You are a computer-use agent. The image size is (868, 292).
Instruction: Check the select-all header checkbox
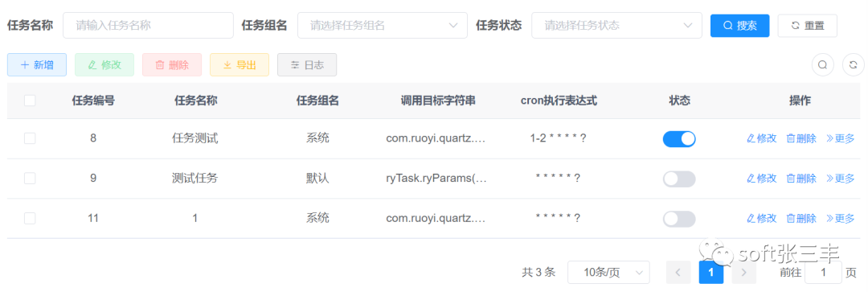pyautogui.click(x=30, y=101)
